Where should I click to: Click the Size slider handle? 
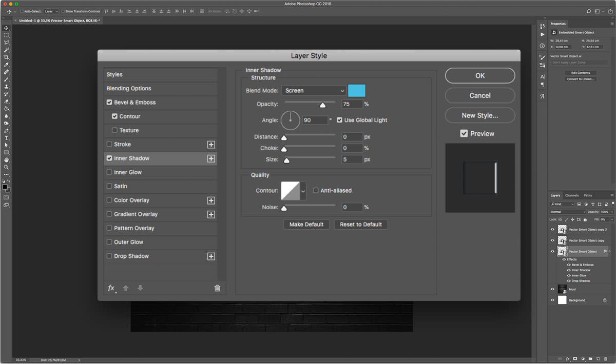(287, 160)
